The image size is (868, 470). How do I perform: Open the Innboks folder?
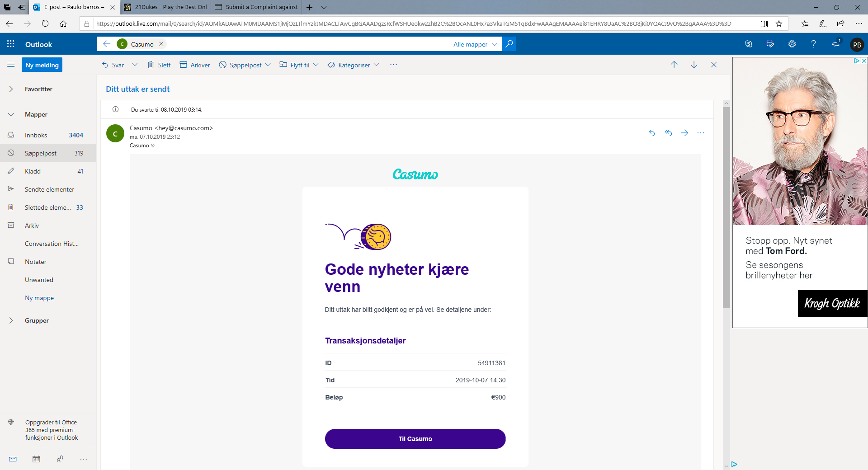click(x=48, y=135)
